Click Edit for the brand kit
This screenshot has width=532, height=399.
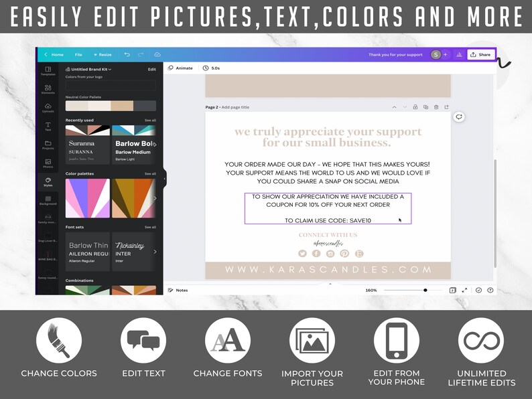[151, 69]
